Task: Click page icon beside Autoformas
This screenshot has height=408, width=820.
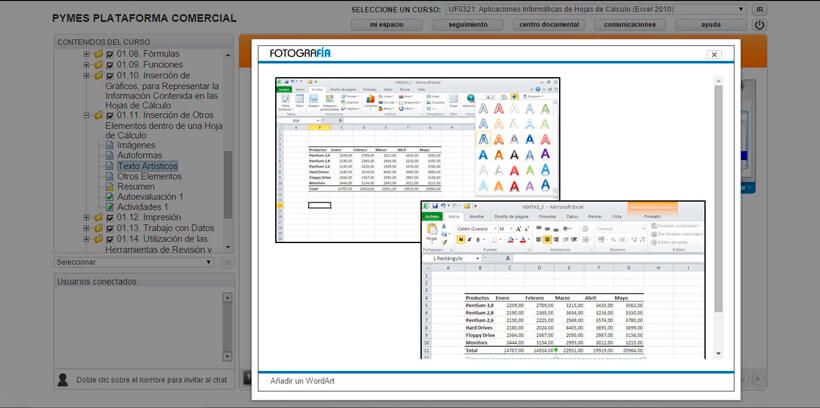Action: (x=109, y=155)
